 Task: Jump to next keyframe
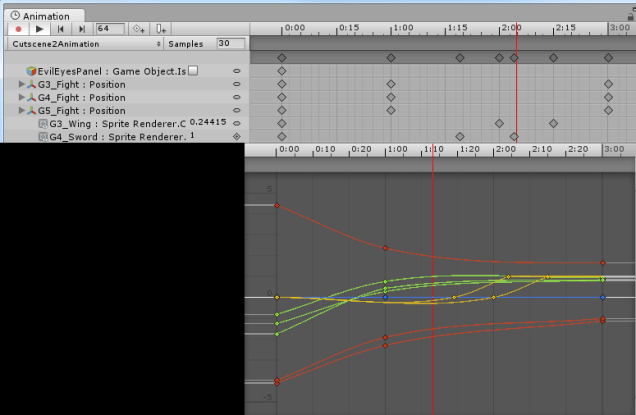click(x=81, y=29)
